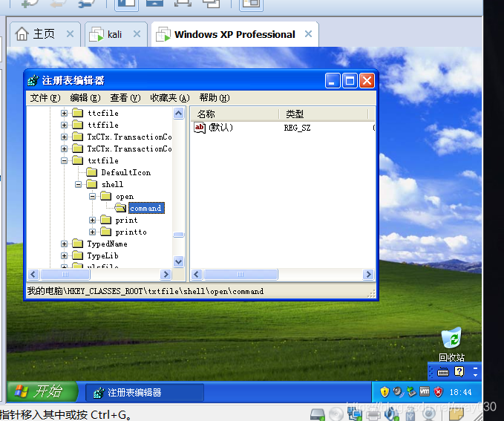Click the red shield security alert tray icon
The height and width of the screenshot is (421, 504).
438,392
